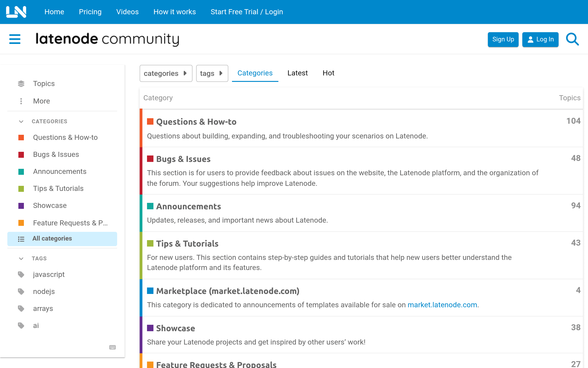Click the Topics layers icon in sidebar
Screen dimensions: 588x368
point(21,84)
